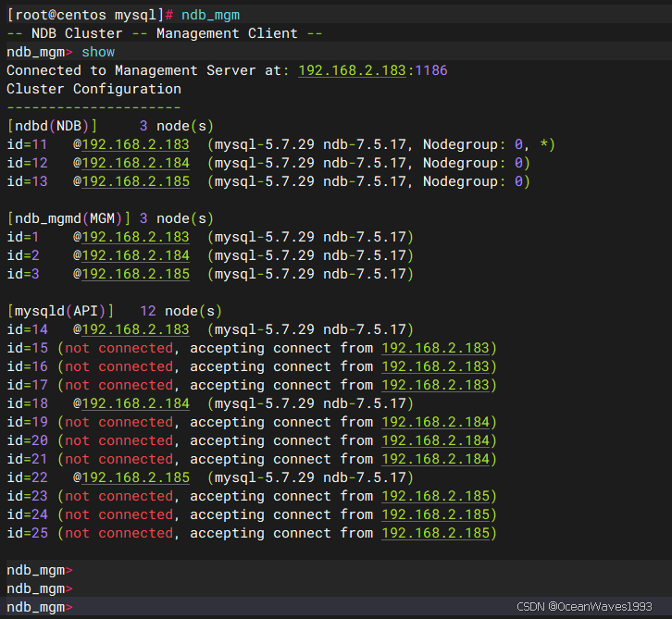The width and height of the screenshot is (672, 619).
Task: Click IP link on the id=3 row
Action: tap(135, 274)
